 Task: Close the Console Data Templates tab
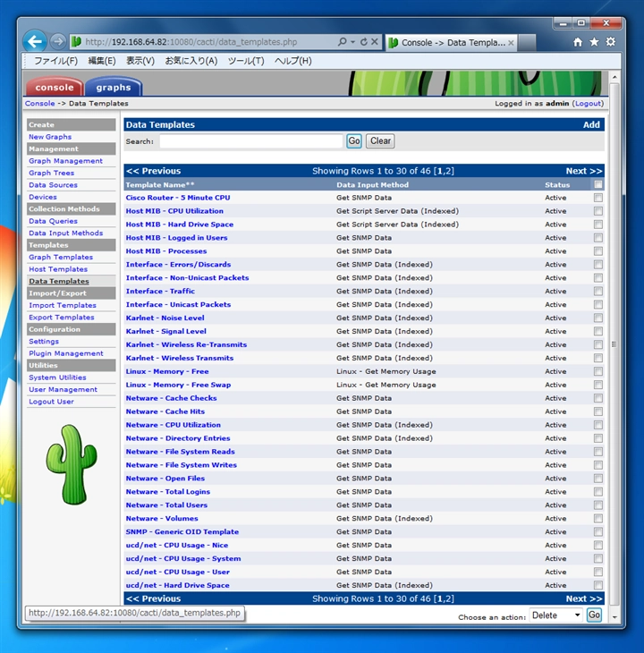pyautogui.click(x=511, y=42)
